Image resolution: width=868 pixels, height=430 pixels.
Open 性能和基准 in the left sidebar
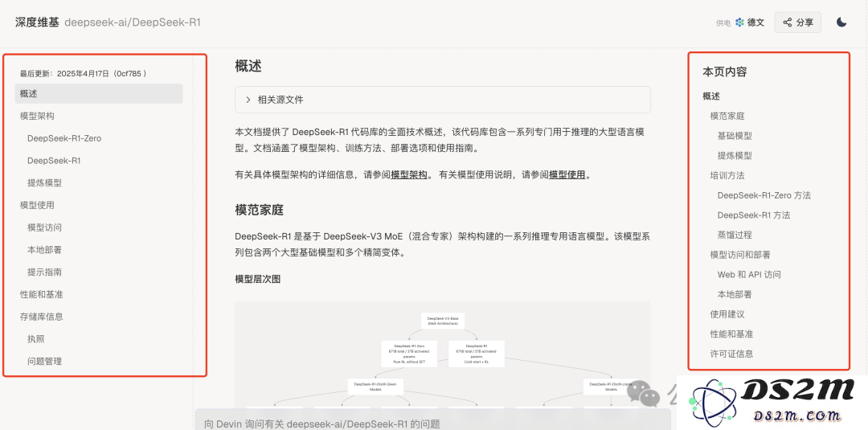pyautogui.click(x=42, y=294)
